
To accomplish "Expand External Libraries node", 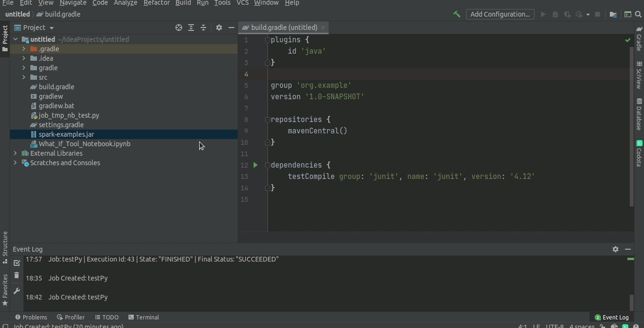I will point(15,153).
